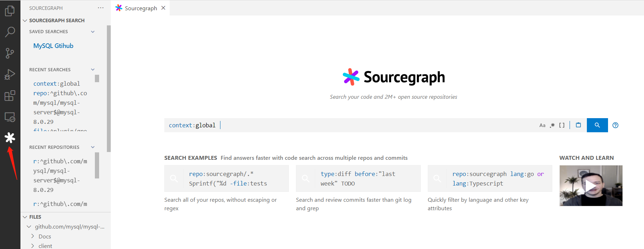The width and height of the screenshot is (644, 249).
Task: Copy the query with the clipboard icon
Action: pos(578,125)
